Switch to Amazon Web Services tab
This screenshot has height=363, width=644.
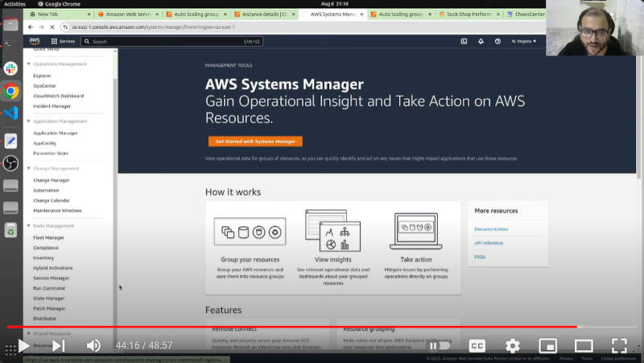128,14
